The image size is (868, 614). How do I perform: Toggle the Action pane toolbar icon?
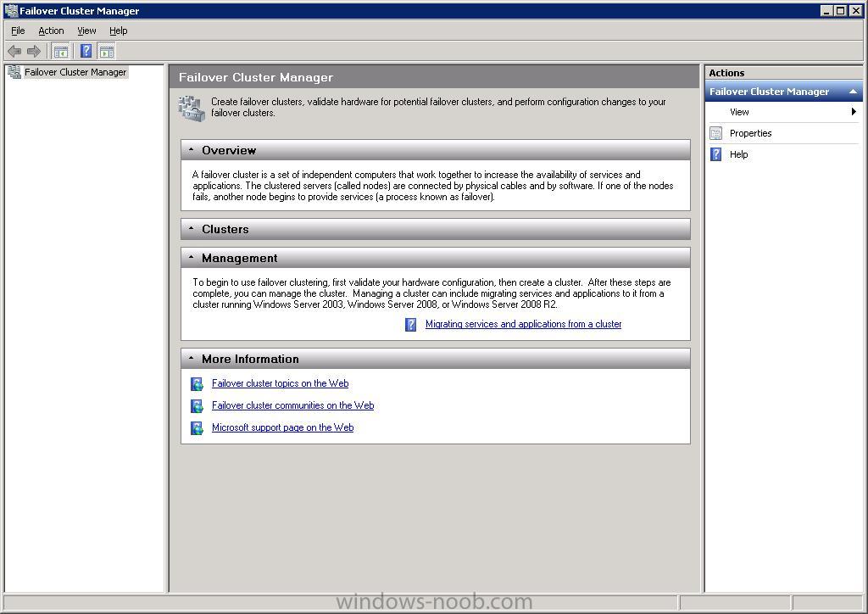(x=106, y=52)
